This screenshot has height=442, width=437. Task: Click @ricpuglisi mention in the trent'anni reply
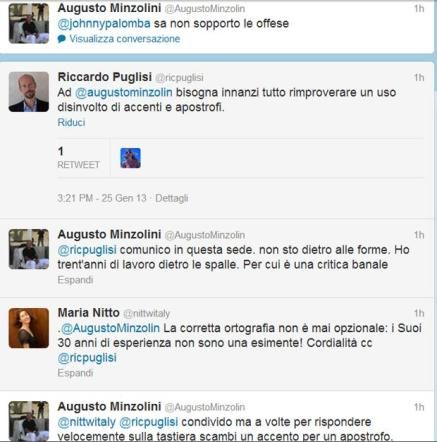(x=87, y=250)
